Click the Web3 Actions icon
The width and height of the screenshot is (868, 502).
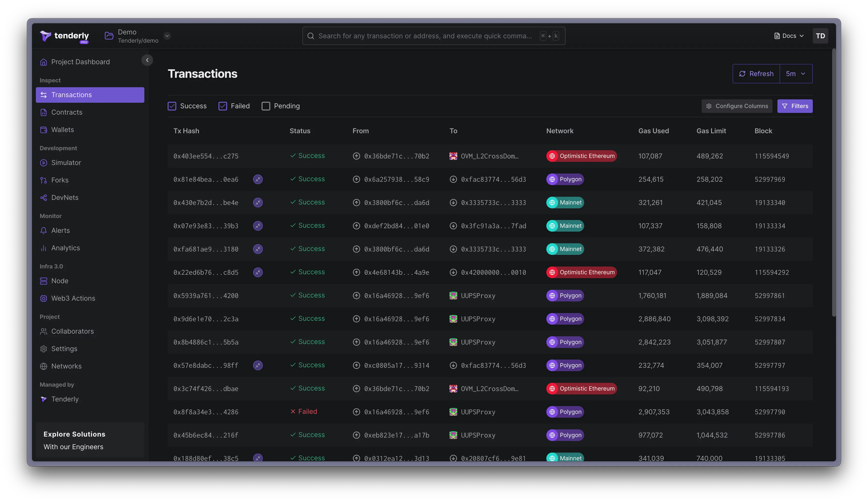coord(43,298)
